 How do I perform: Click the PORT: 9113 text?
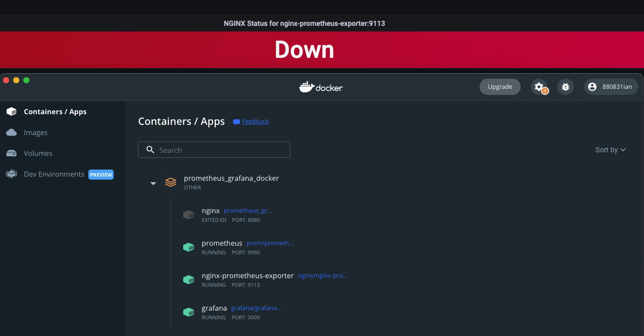click(x=246, y=285)
